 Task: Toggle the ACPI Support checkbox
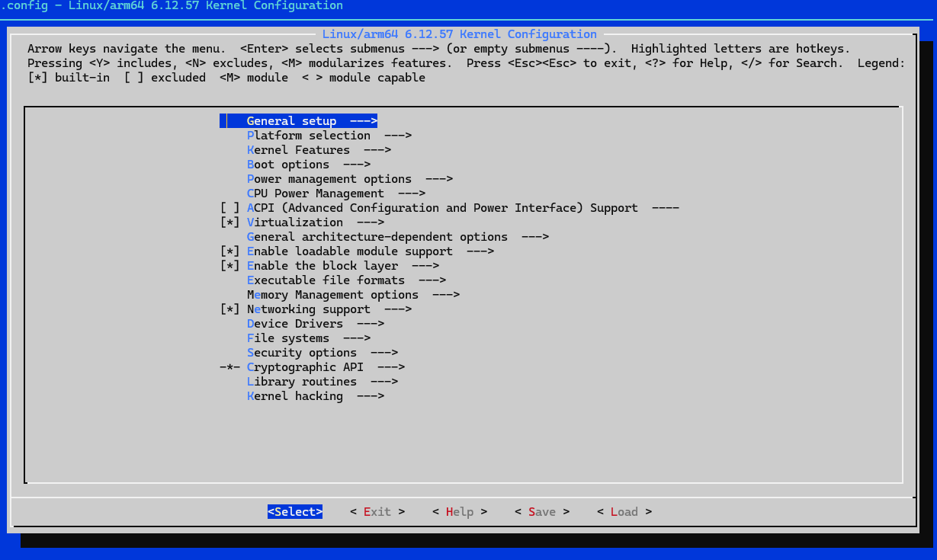click(x=230, y=208)
